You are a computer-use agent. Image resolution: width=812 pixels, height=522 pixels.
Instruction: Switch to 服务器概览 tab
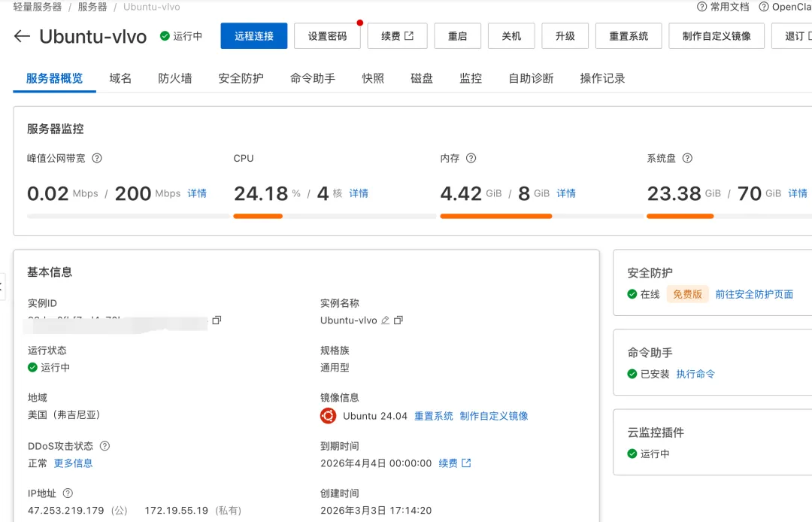tap(54, 78)
